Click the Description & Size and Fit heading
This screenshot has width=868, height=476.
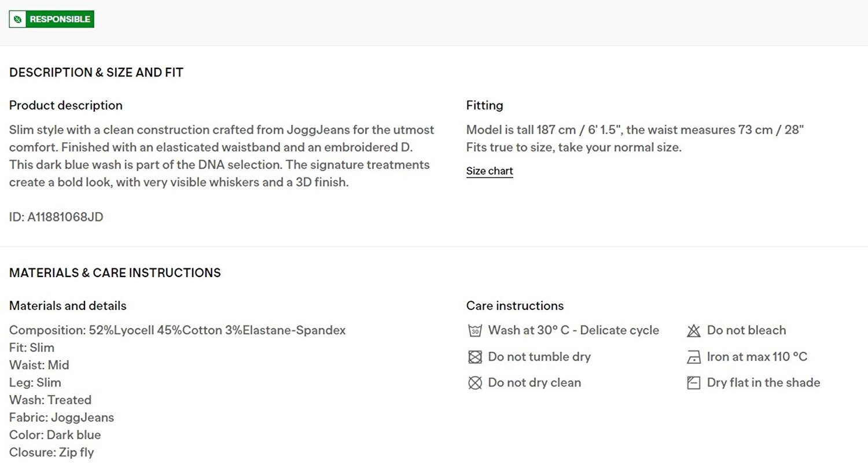point(96,72)
